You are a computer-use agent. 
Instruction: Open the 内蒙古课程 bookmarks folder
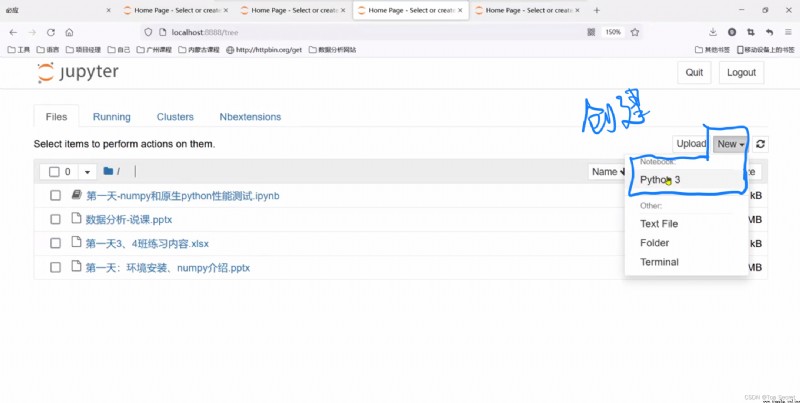tap(198, 49)
